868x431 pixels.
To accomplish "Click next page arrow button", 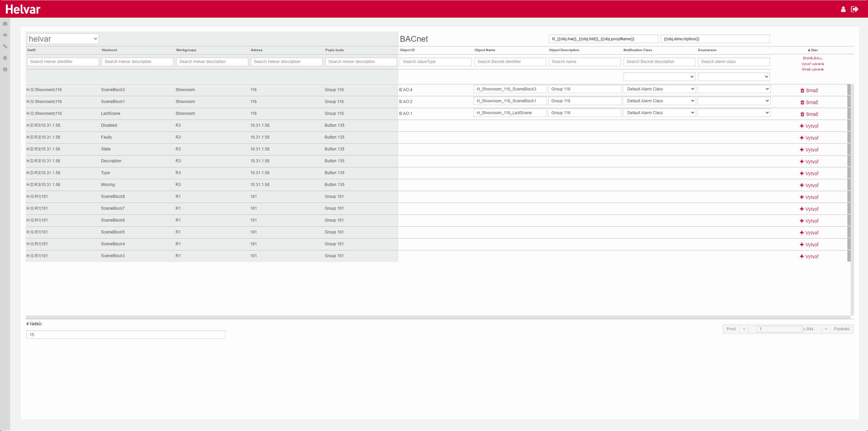I will pos(826,329).
